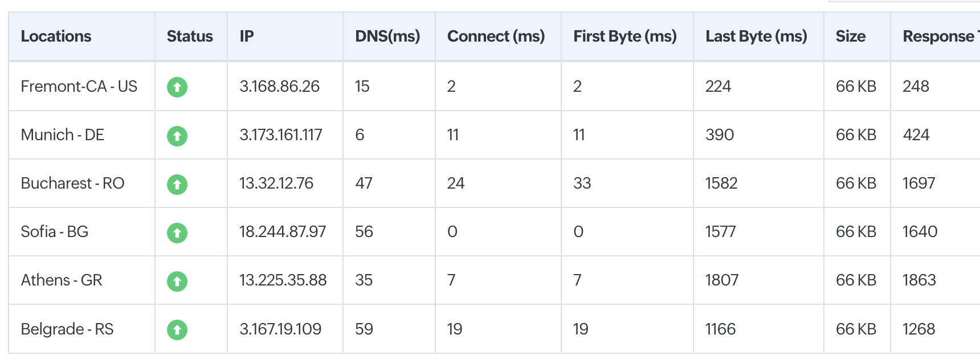Click the Status column header
The image size is (980, 359).
tap(190, 36)
